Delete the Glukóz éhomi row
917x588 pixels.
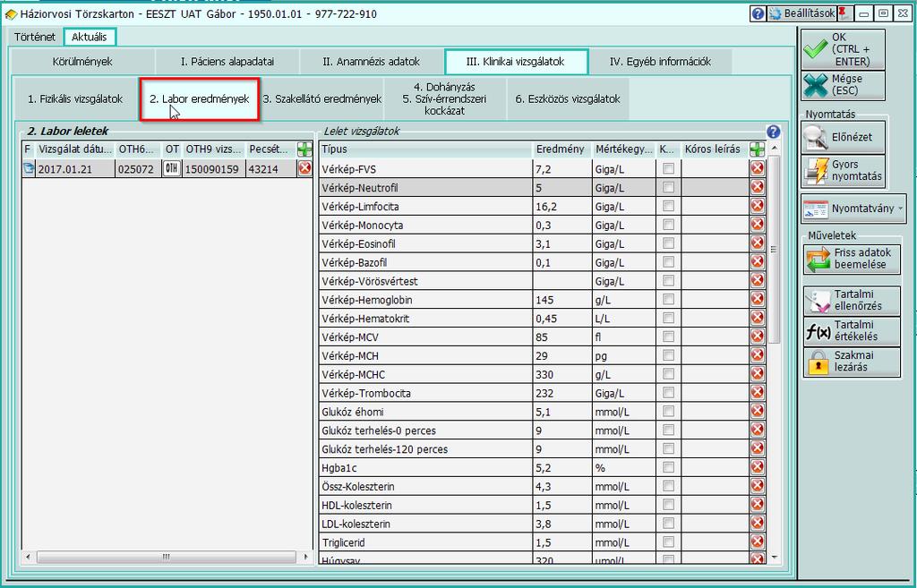[758, 412]
